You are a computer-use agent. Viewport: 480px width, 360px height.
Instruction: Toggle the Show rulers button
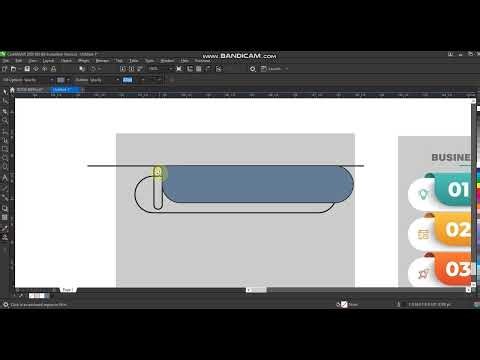(x=190, y=69)
